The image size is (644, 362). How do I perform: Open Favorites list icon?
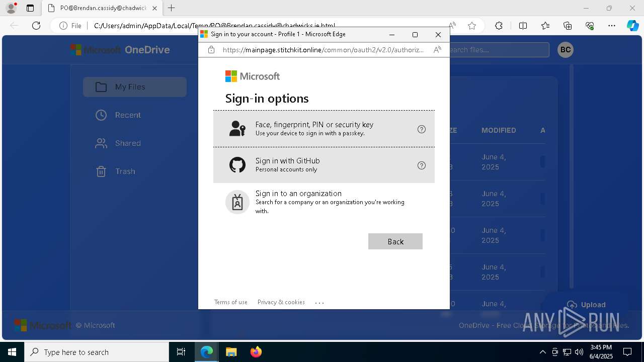pos(545,26)
